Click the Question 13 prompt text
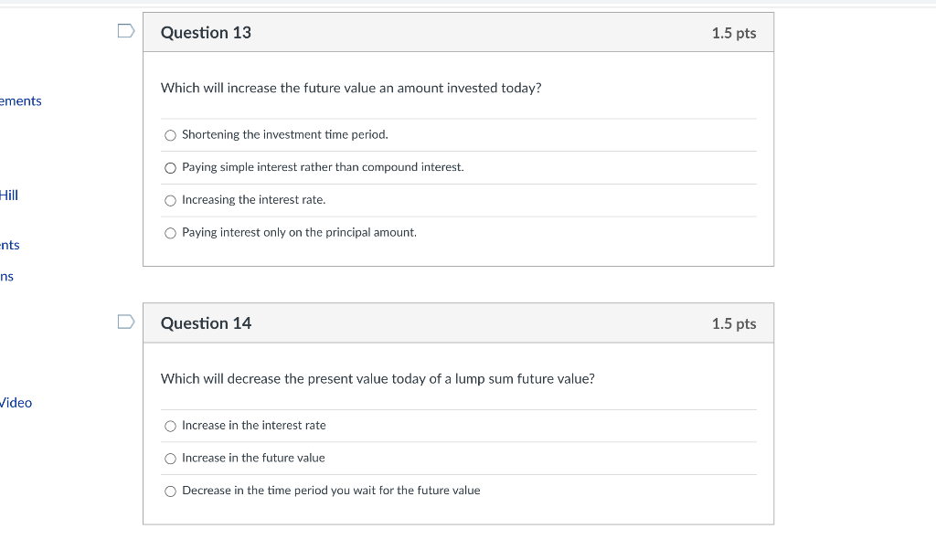The width and height of the screenshot is (936, 560). pyautogui.click(x=351, y=88)
